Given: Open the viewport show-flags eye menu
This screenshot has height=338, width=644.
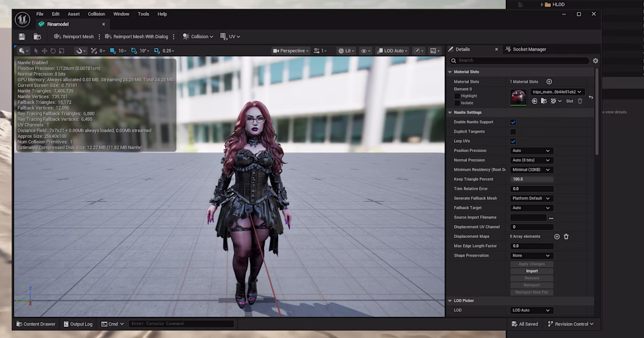Looking at the screenshot, I should [365, 51].
